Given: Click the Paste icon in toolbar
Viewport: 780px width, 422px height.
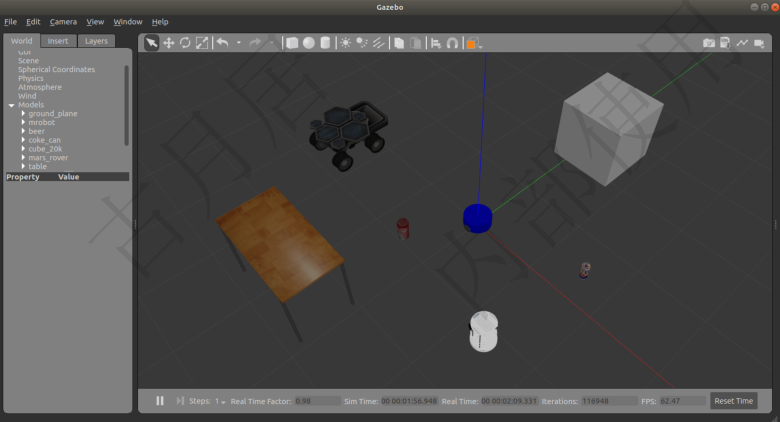Looking at the screenshot, I should [415, 43].
